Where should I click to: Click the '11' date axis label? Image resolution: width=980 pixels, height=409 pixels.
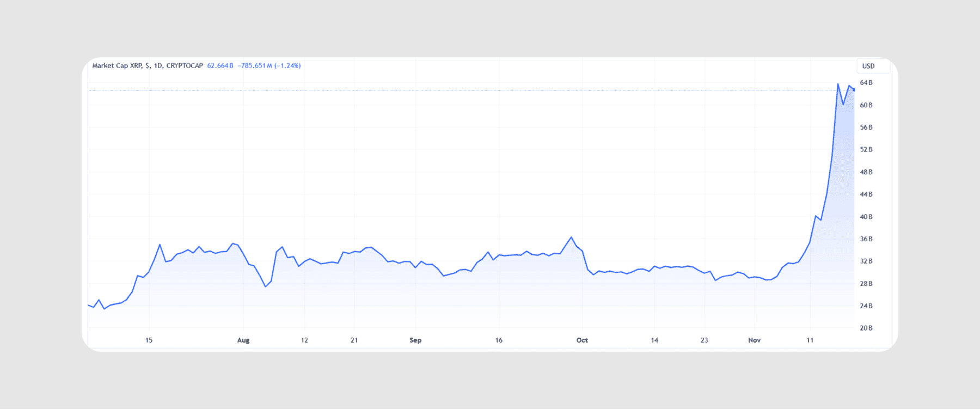(810, 340)
